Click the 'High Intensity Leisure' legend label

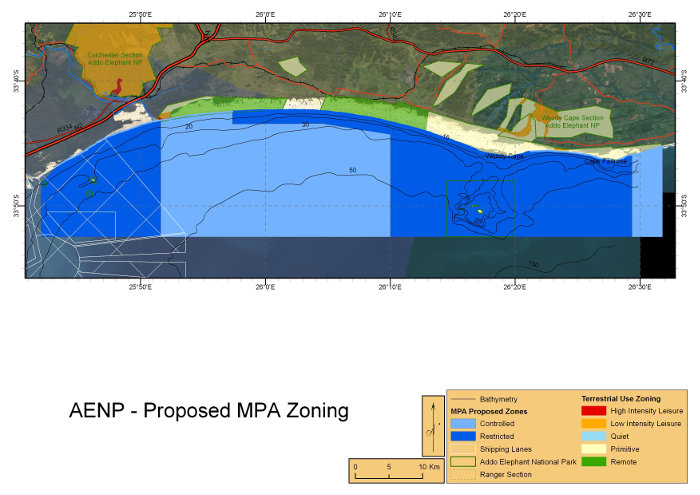coord(647,411)
